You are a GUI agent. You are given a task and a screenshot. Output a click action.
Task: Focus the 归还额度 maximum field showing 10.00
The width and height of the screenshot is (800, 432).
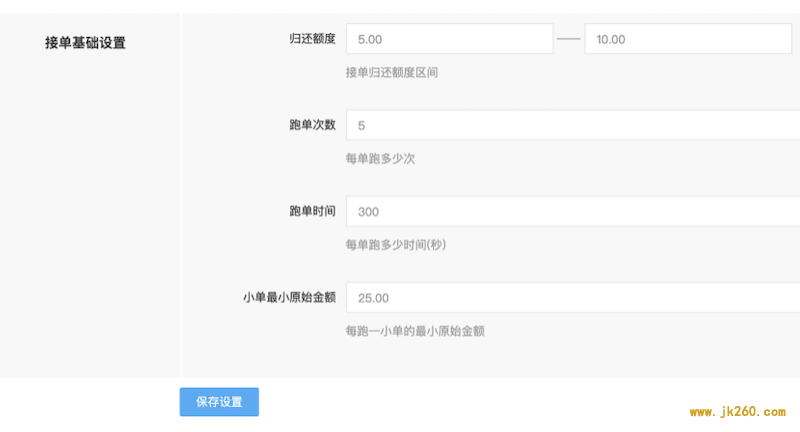(x=688, y=39)
